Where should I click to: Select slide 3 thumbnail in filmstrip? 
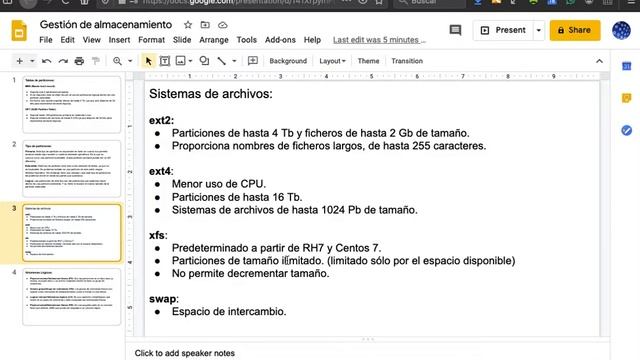tap(71, 233)
